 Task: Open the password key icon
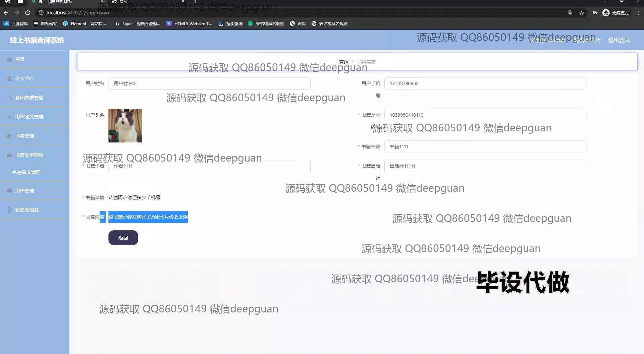(x=595, y=13)
